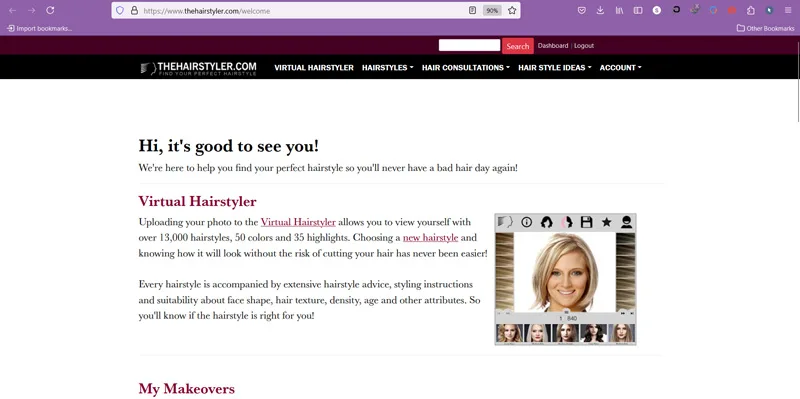Click the 90% zoom level indicator

pos(492,10)
